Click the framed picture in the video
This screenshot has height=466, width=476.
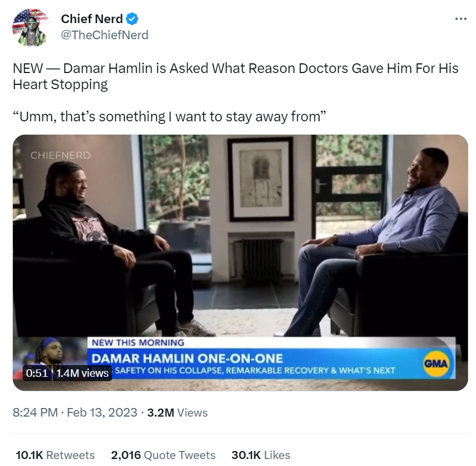click(261, 179)
